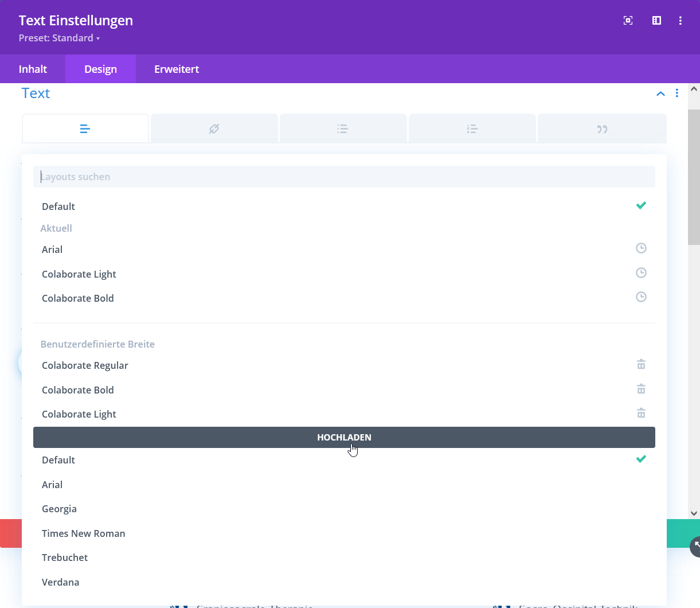Select the top Default font entry
Screen dimensions: 700x608
(x=344, y=206)
